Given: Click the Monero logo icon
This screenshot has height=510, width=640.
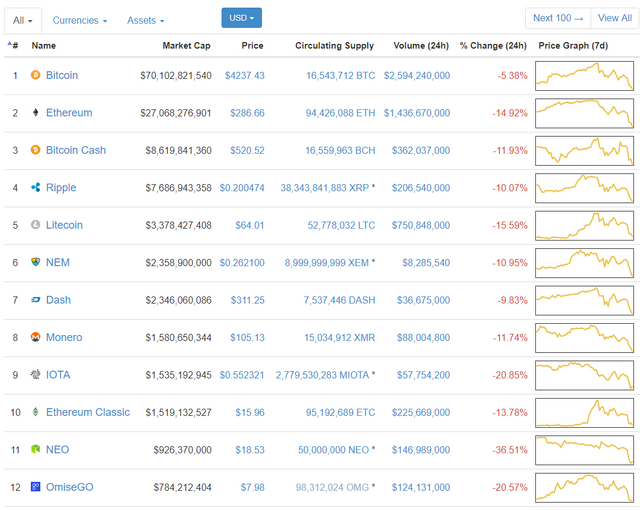Looking at the screenshot, I should coord(36,337).
